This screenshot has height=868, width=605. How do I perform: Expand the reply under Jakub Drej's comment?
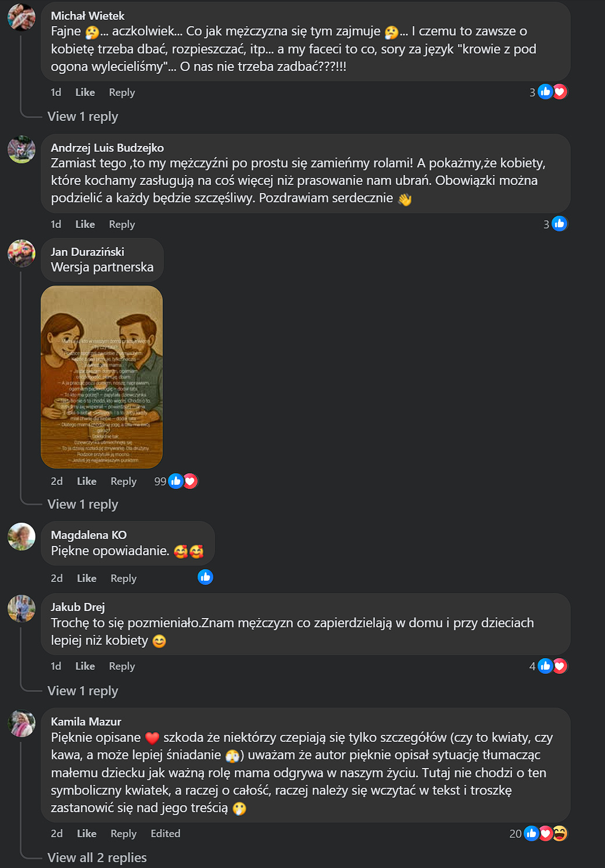(83, 691)
